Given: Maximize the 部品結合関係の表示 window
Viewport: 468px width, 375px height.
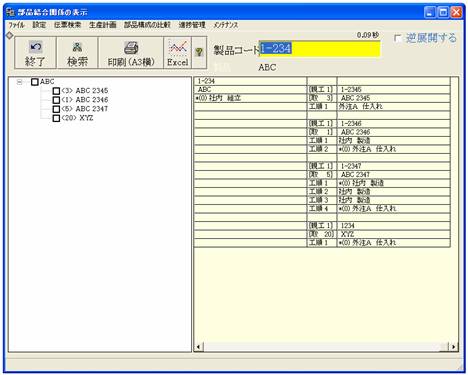Looking at the screenshot, I should pyautogui.click(x=443, y=13).
